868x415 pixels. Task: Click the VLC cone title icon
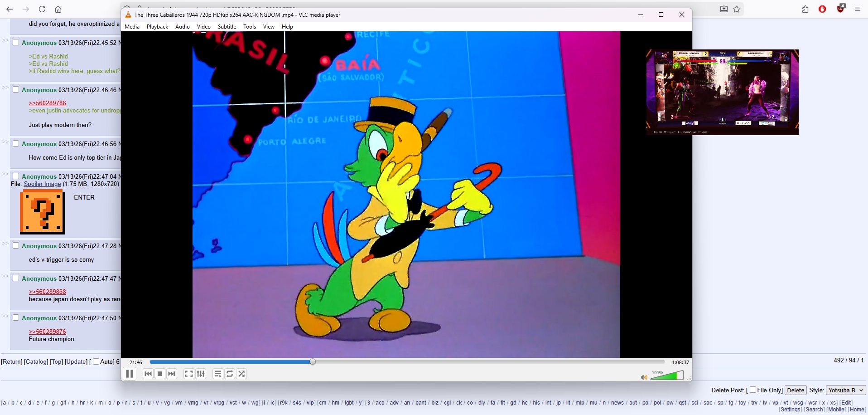pos(128,15)
